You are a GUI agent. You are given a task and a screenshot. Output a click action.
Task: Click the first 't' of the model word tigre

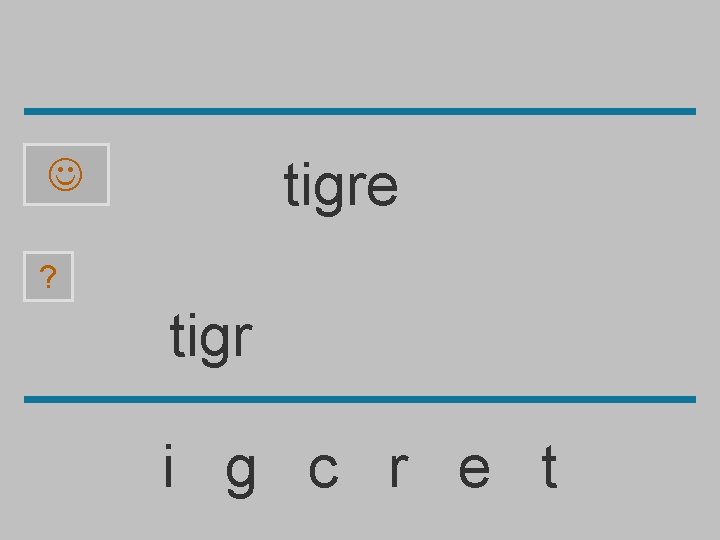pyautogui.click(x=291, y=184)
